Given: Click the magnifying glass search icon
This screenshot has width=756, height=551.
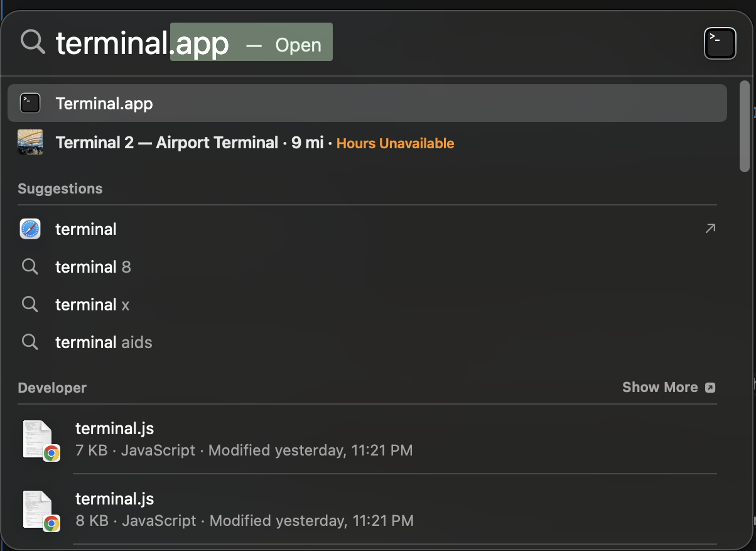Looking at the screenshot, I should coord(33,42).
